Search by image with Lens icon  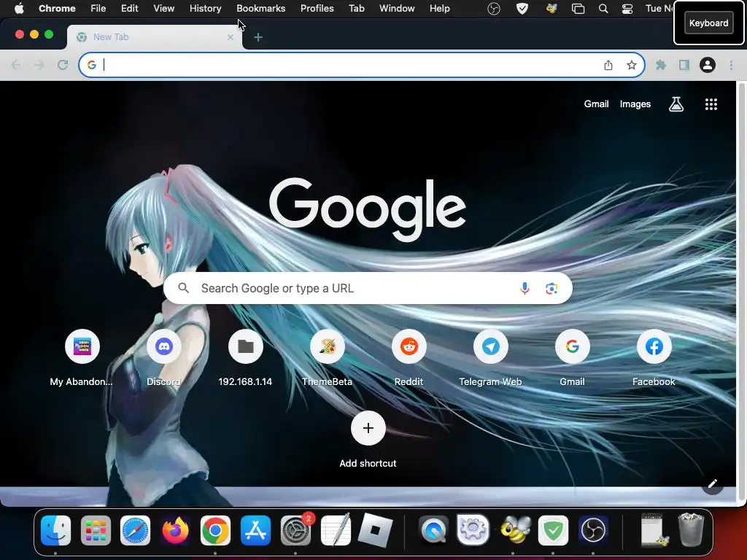[x=551, y=288]
